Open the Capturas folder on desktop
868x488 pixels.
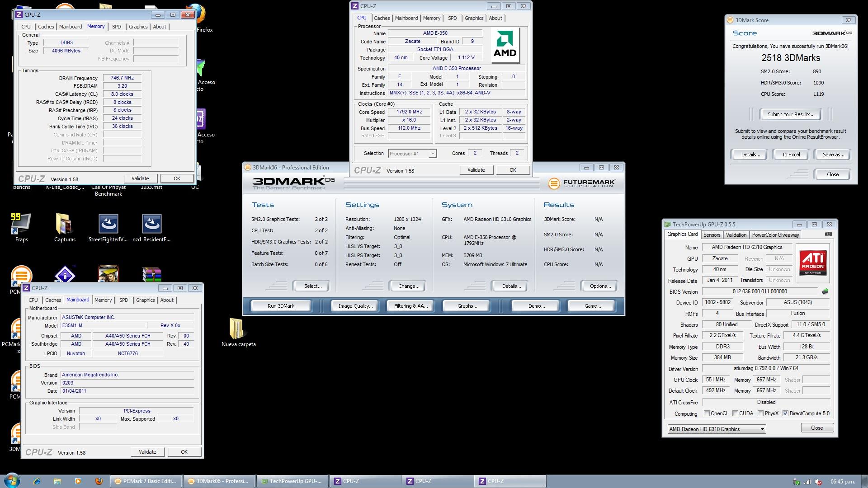(65, 227)
